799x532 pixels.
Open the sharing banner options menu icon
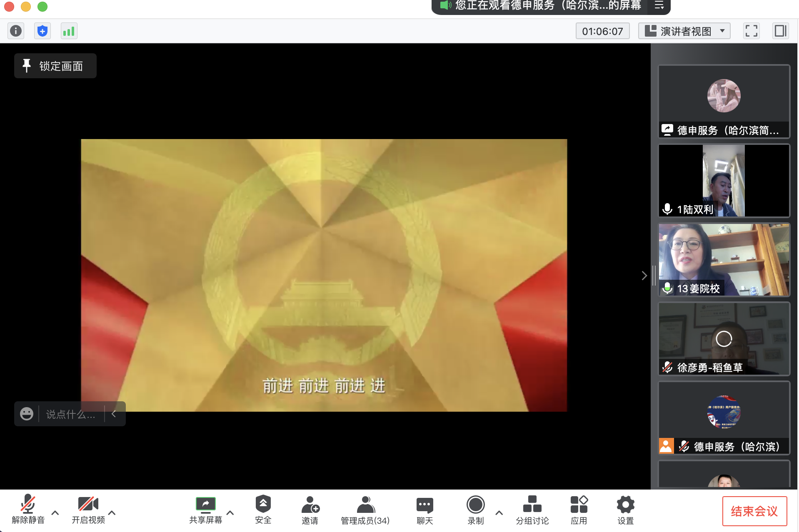click(659, 5)
